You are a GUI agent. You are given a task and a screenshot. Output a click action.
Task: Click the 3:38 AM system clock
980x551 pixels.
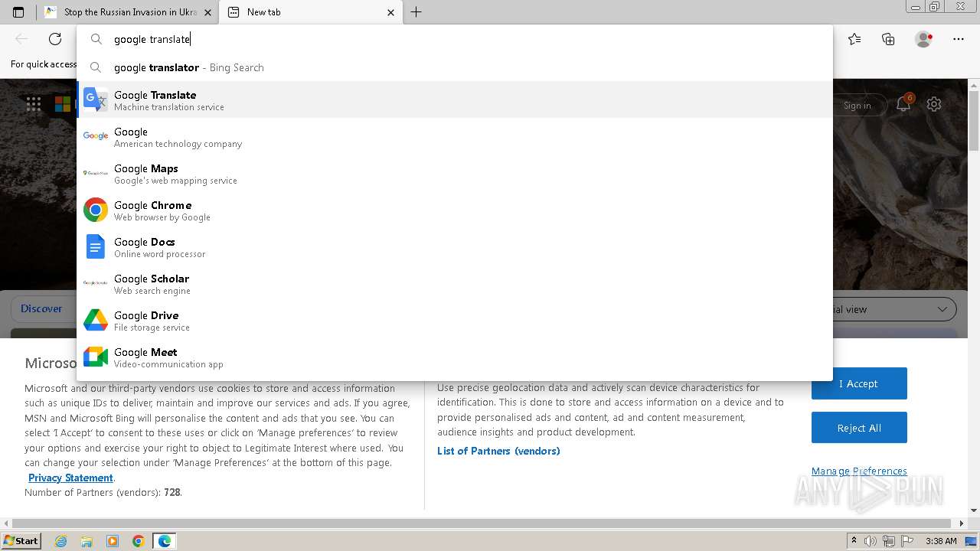coord(941,541)
